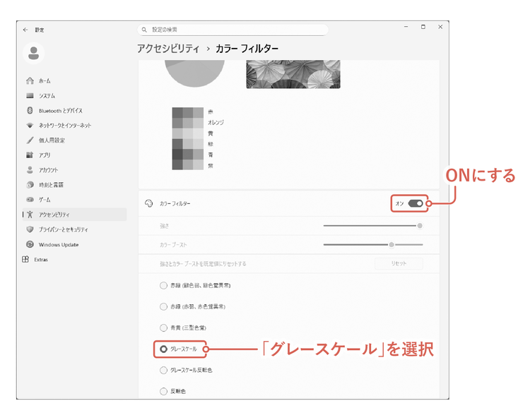
Task: Click the ゲーム controller icon
Action: point(30,200)
